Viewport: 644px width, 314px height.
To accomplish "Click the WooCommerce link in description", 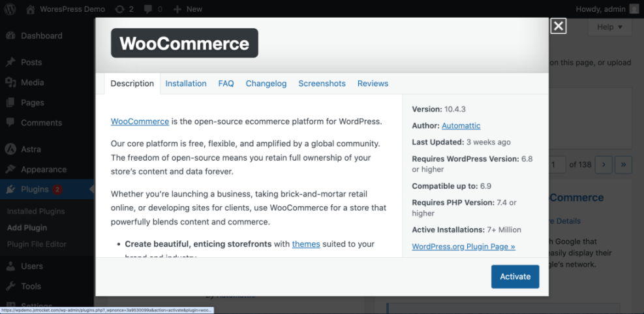I will pyautogui.click(x=140, y=121).
